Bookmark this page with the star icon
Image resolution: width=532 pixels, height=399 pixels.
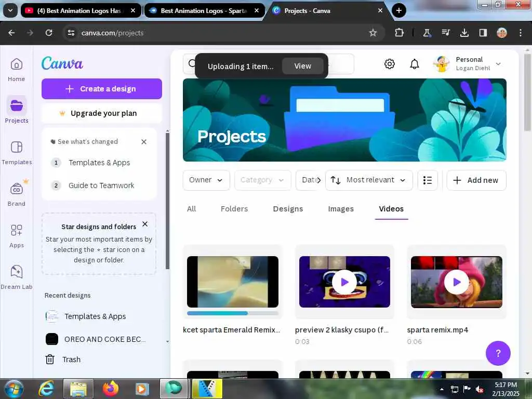pos(373,33)
